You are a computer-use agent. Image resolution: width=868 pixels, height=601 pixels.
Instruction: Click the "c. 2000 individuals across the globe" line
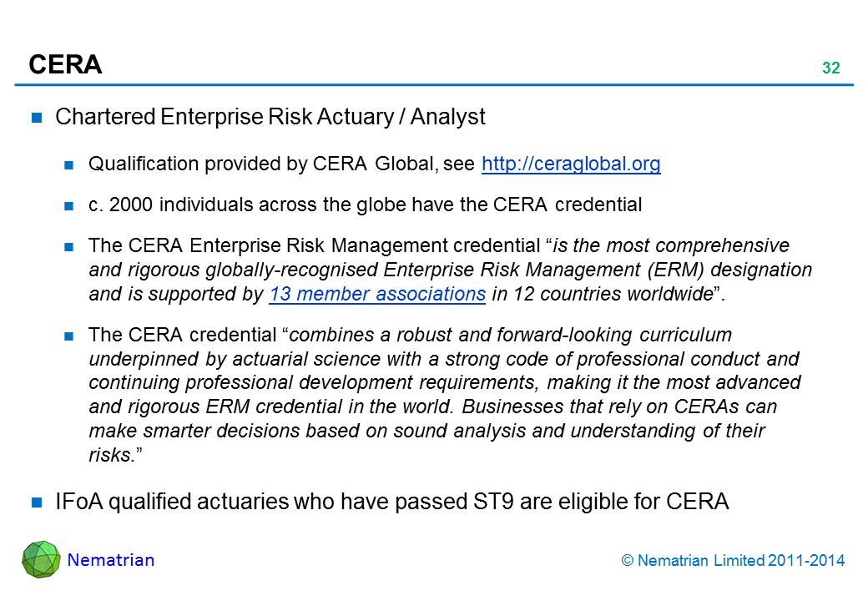click(365, 205)
